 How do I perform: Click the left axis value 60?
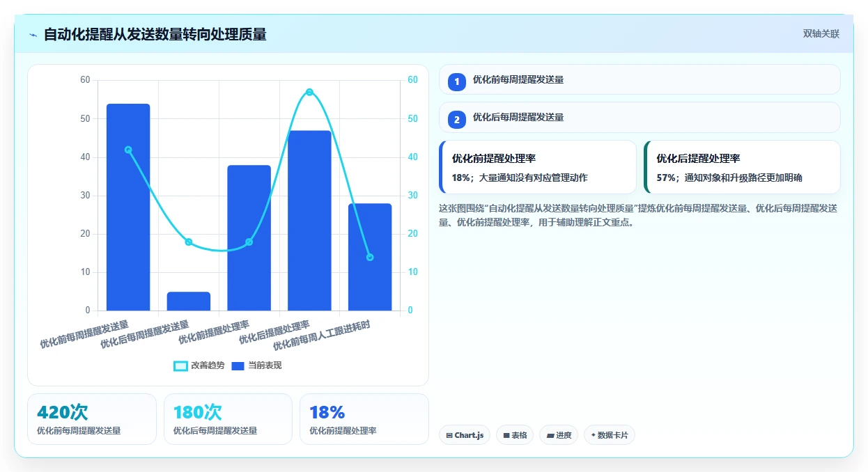point(85,80)
